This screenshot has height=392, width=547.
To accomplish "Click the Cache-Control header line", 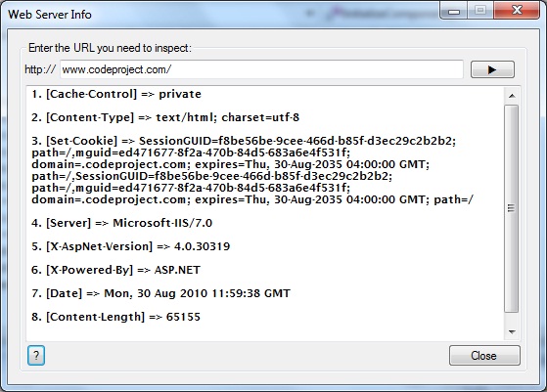I will (116, 94).
